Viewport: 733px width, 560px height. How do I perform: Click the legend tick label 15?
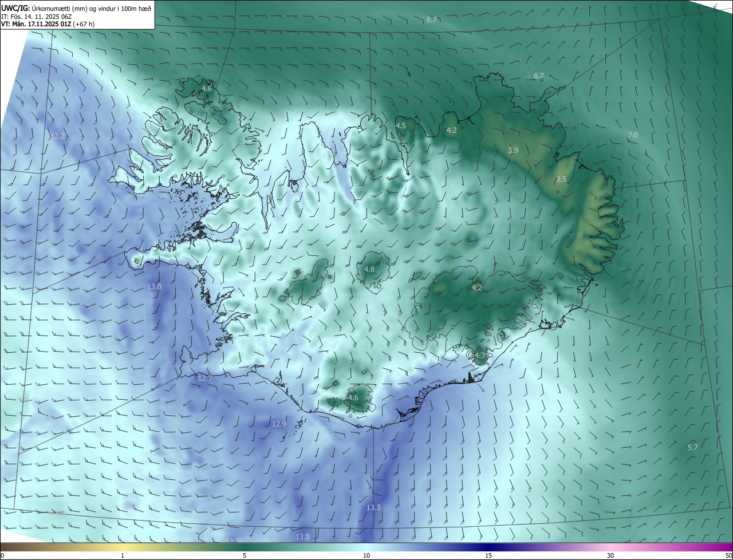tap(488, 555)
